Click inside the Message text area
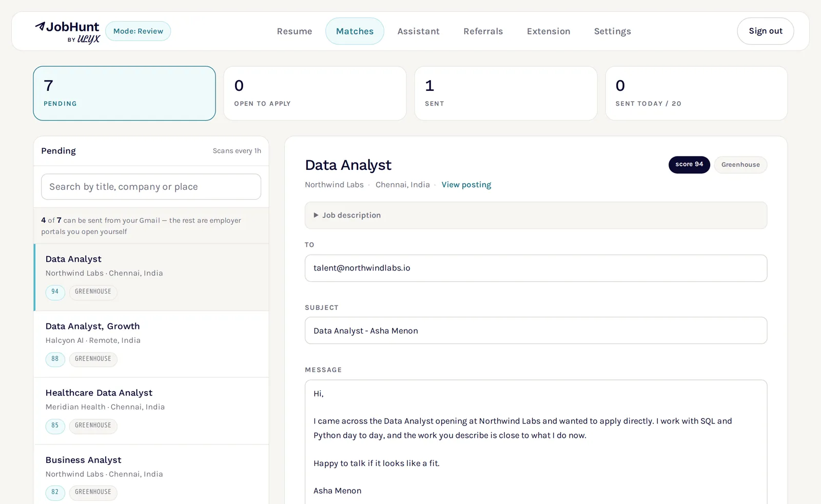Screen dimensions: 821x504 (536, 442)
